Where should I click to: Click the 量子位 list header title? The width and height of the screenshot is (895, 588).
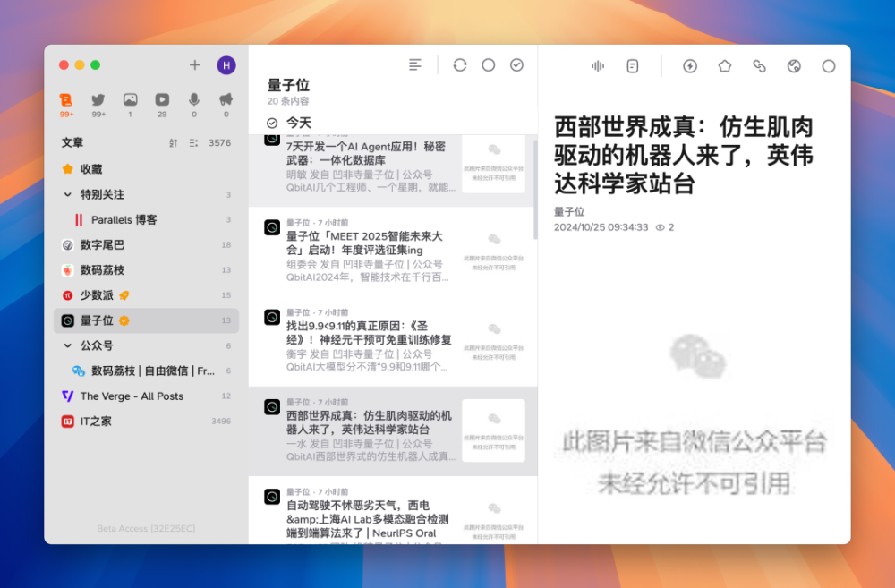[x=288, y=86]
